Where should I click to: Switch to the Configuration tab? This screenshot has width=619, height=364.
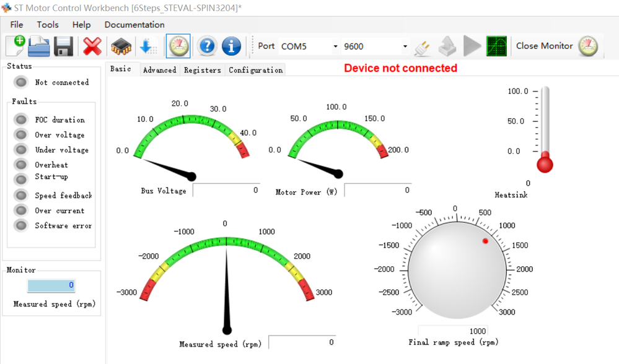255,70
